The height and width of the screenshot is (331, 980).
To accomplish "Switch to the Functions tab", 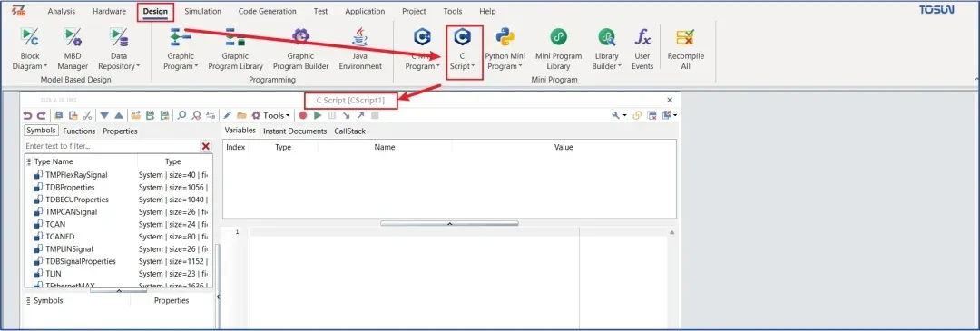I will (x=79, y=131).
